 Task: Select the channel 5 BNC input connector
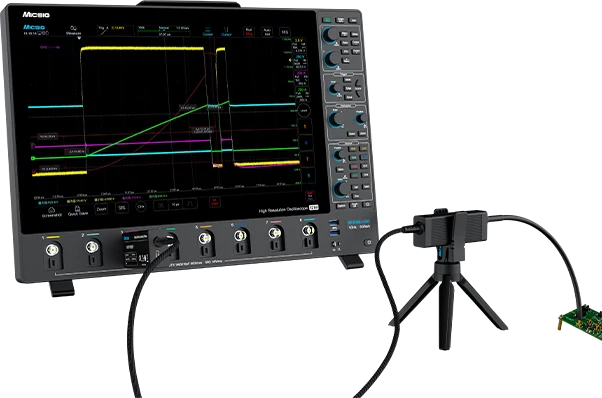(205, 239)
